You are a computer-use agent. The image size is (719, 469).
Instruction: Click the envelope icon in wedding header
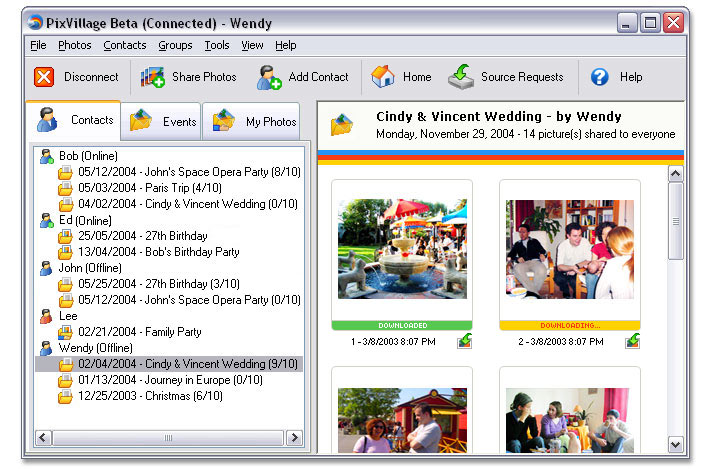(x=342, y=125)
